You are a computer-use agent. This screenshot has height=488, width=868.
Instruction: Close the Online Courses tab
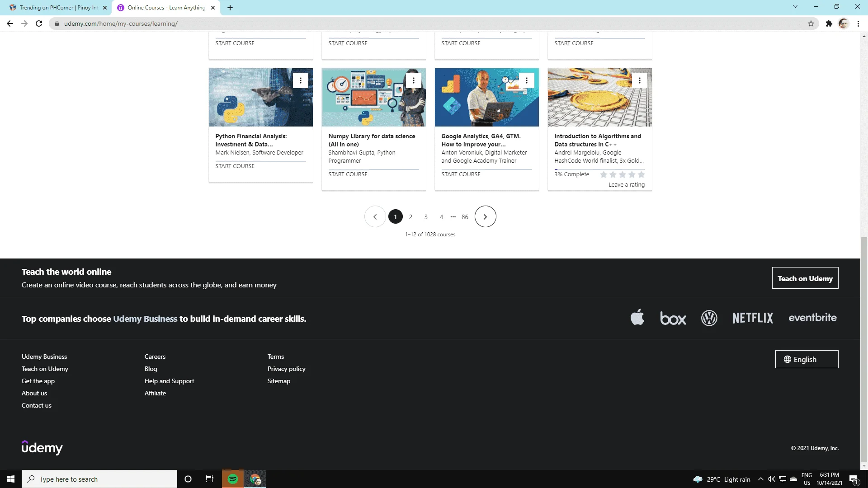coord(213,8)
